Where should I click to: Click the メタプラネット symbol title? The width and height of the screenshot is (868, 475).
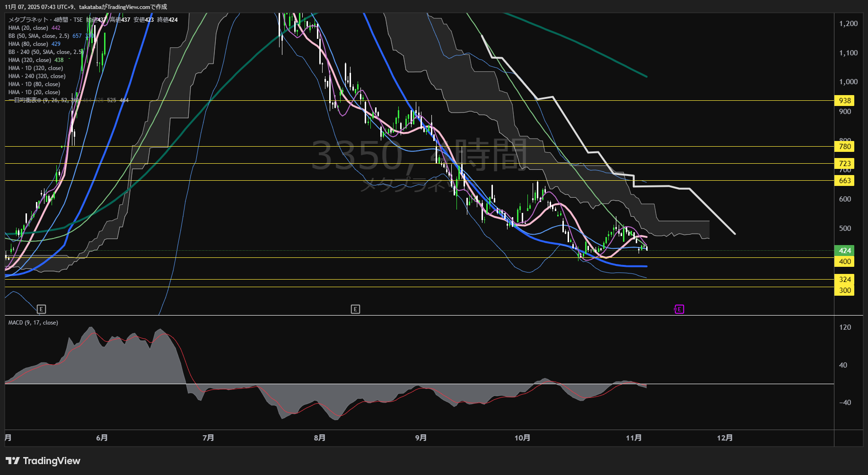coord(28,20)
